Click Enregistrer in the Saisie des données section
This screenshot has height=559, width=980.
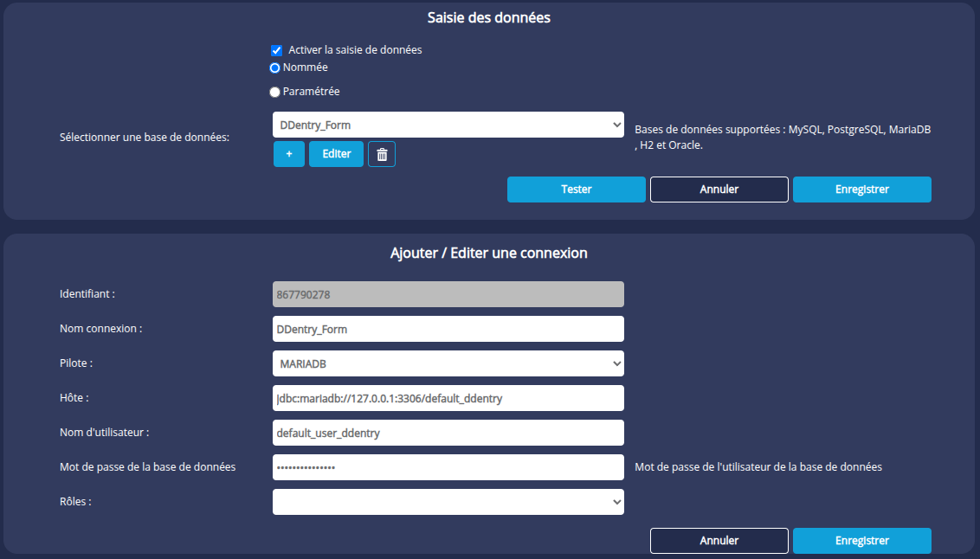tap(861, 190)
